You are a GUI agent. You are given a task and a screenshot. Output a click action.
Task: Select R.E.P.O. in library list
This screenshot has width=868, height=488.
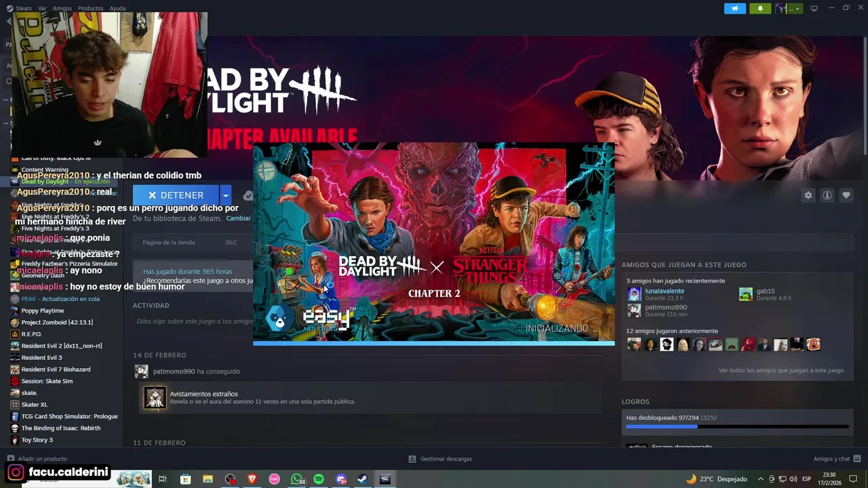[x=32, y=334]
